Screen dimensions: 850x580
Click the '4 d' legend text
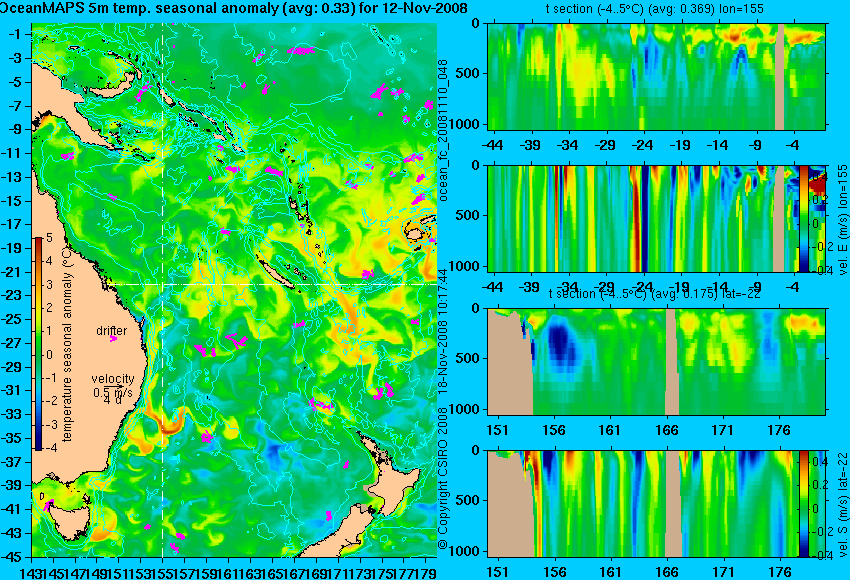(x=113, y=401)
